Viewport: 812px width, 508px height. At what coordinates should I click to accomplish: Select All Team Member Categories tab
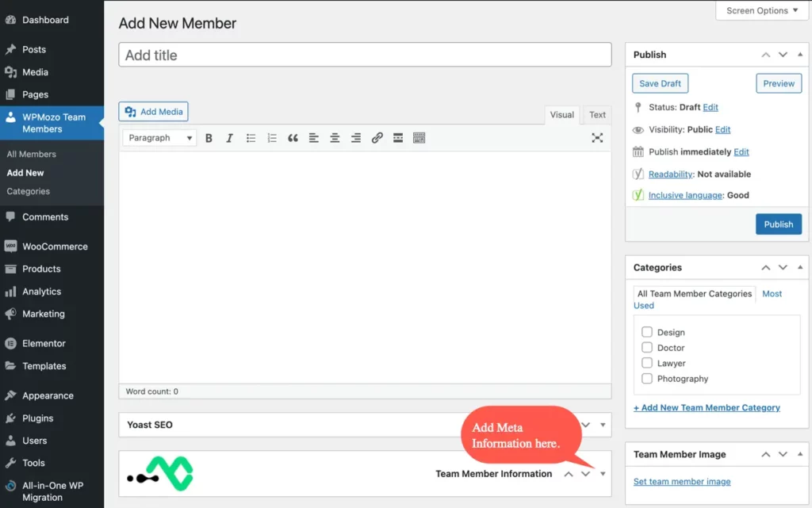pyautogui.click(x=695, y=294)
